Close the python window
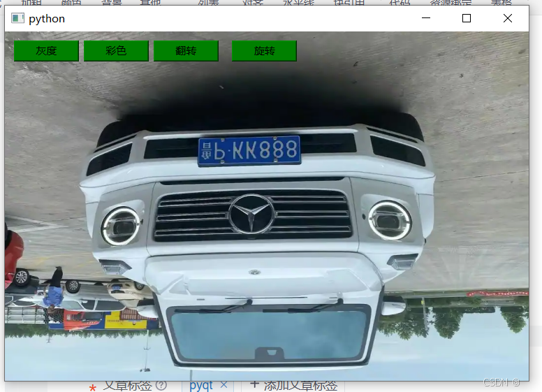The image size is (542, 392). pos(508,18)
